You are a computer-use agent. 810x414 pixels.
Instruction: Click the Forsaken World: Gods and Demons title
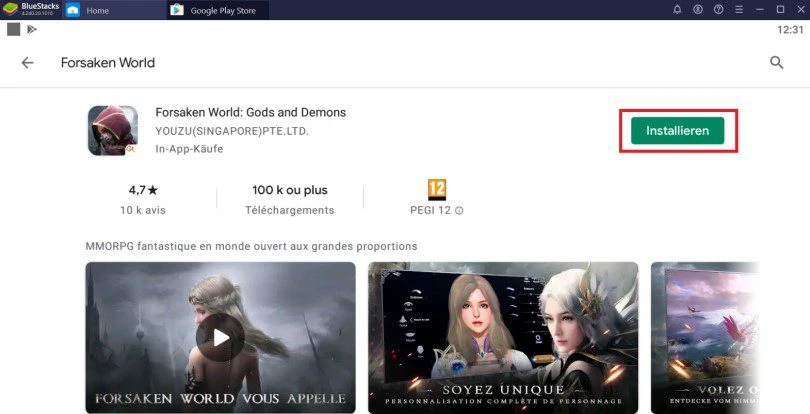(x=251, y=112)
